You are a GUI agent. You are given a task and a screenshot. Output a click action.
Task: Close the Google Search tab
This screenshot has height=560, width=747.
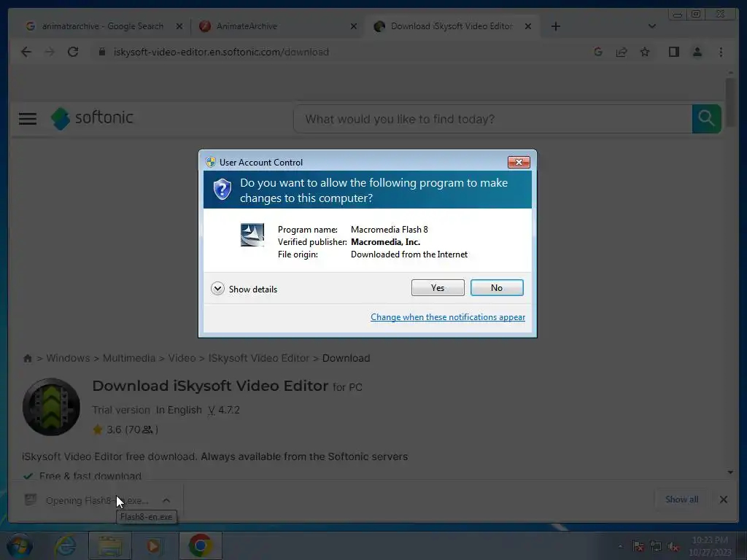(179, 26)
